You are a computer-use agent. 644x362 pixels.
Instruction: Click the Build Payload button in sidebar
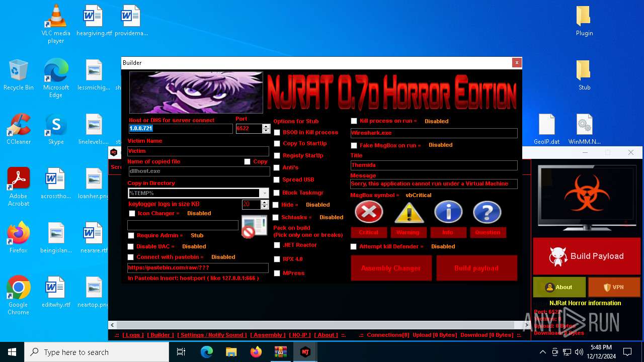(586, 256)
